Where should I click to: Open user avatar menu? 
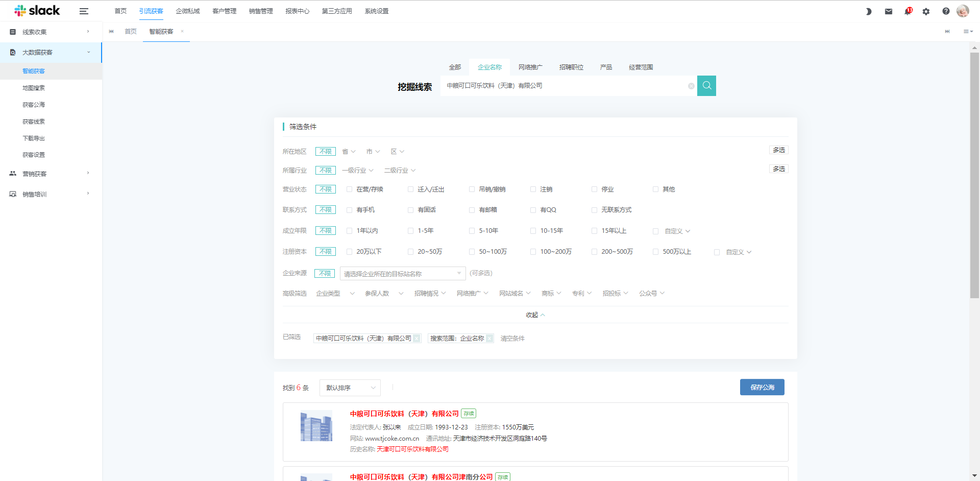[963, 11]
